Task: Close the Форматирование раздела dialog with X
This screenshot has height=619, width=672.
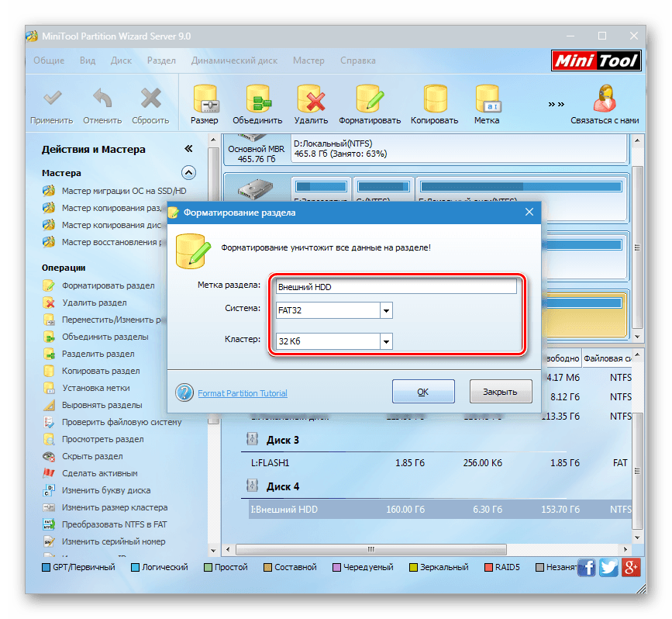Action: [529, 212]
